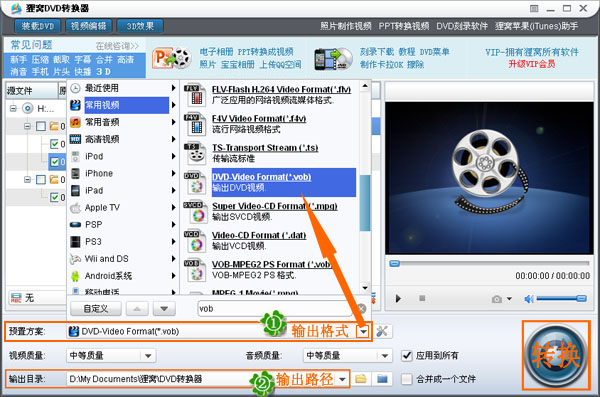Mute audio with the speaker icon
Image resolution: width=600 pixels, height=397 pixels.
pos(529,299)
